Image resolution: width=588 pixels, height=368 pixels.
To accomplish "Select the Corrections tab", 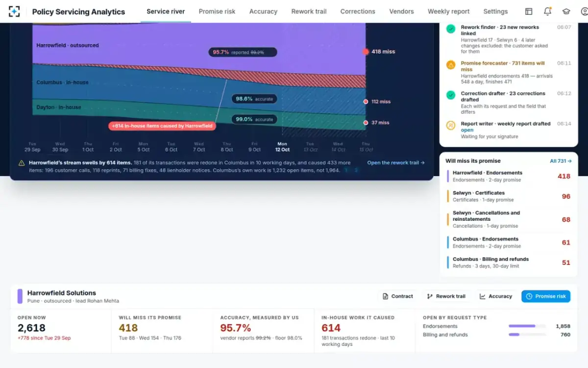I will pyautogui.click(x=358, y=11).
